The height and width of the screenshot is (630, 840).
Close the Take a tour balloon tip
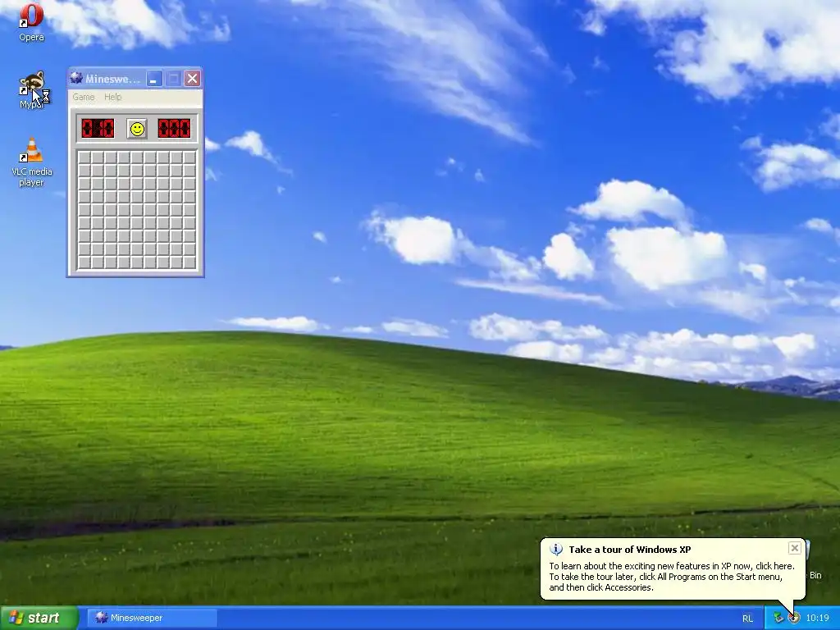(794, 548)
